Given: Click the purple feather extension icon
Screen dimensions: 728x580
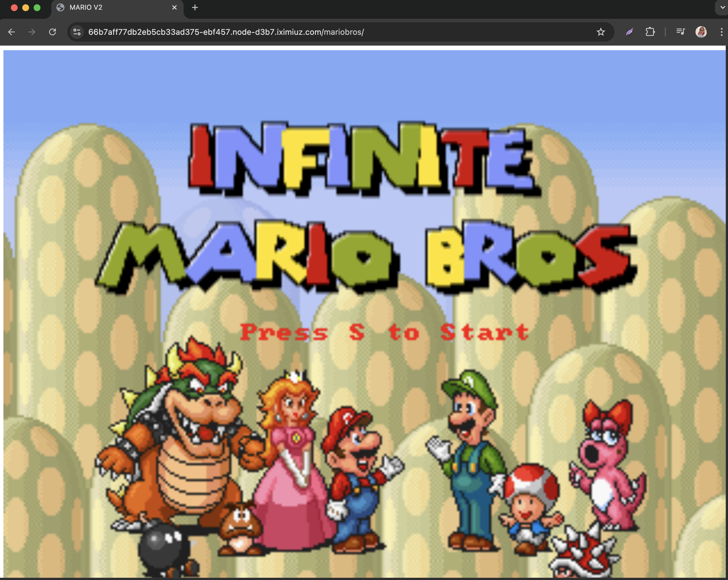Looking at the screenshot, I should click(x=629, y=32).
